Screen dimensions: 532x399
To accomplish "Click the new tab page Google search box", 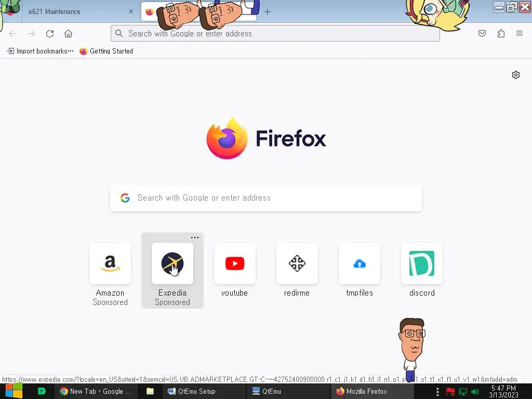I will pos(266,198).
